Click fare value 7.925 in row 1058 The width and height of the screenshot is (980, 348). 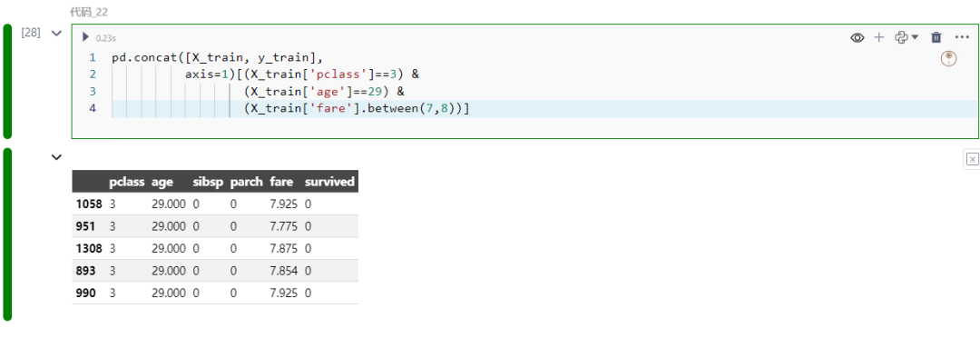pos(284,204)
